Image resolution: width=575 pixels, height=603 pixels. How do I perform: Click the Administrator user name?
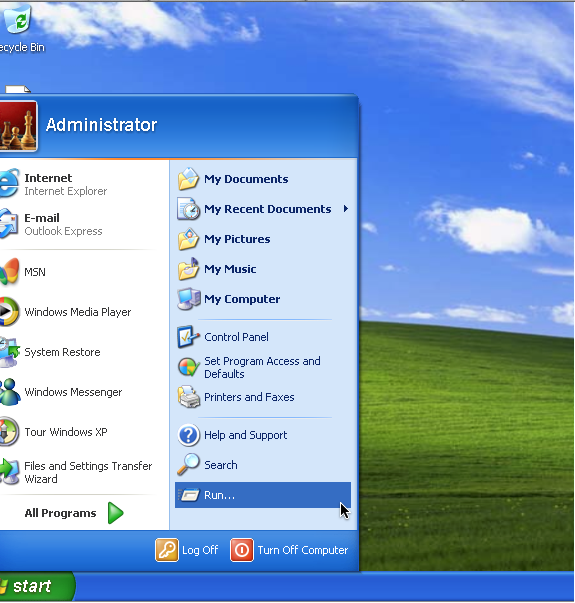click(x=102, y=125)
